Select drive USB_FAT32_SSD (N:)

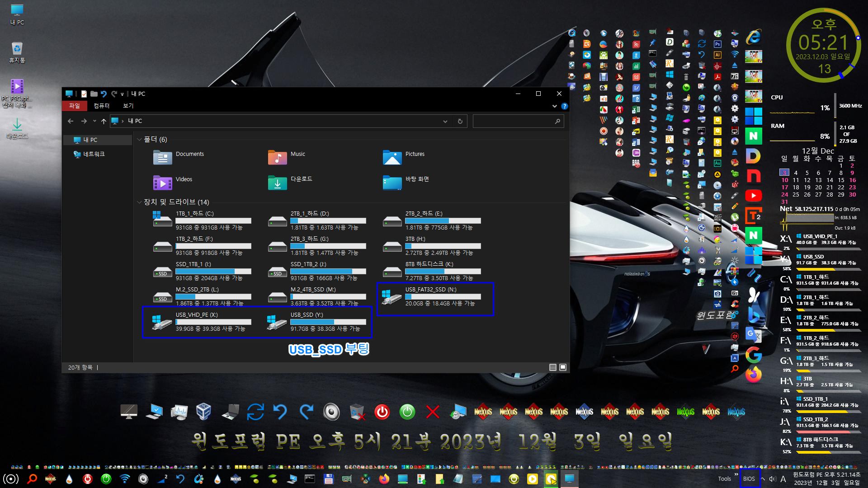431,296
